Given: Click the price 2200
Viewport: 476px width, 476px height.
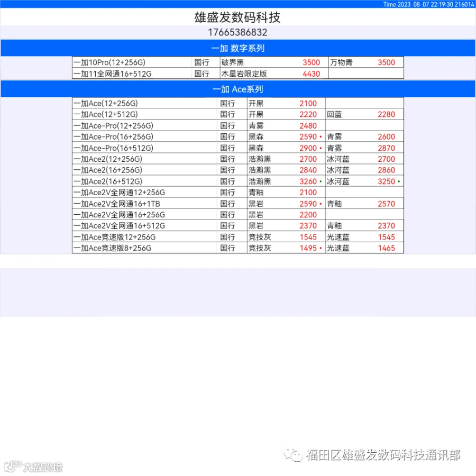Looking at the screenshot, I should (308, 215).
